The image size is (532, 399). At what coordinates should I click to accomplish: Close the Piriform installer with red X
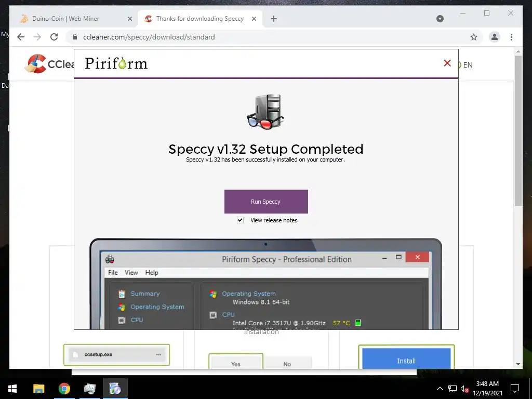pos(447,63)
